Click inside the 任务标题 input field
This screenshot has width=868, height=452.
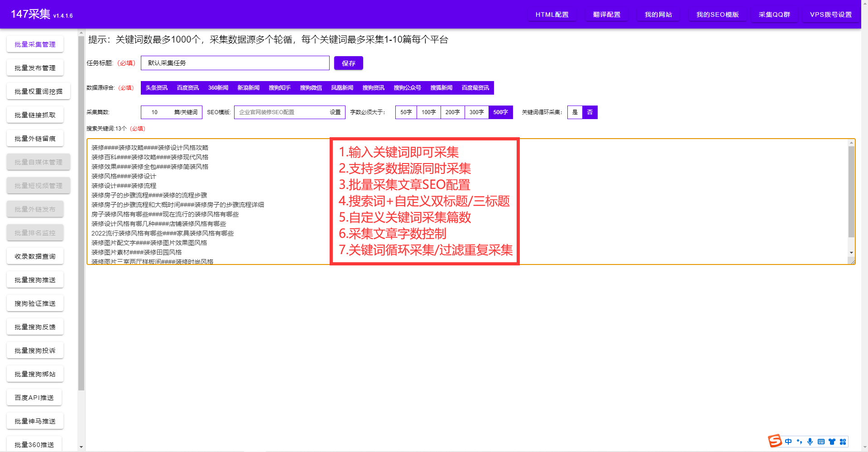(235, 63)
